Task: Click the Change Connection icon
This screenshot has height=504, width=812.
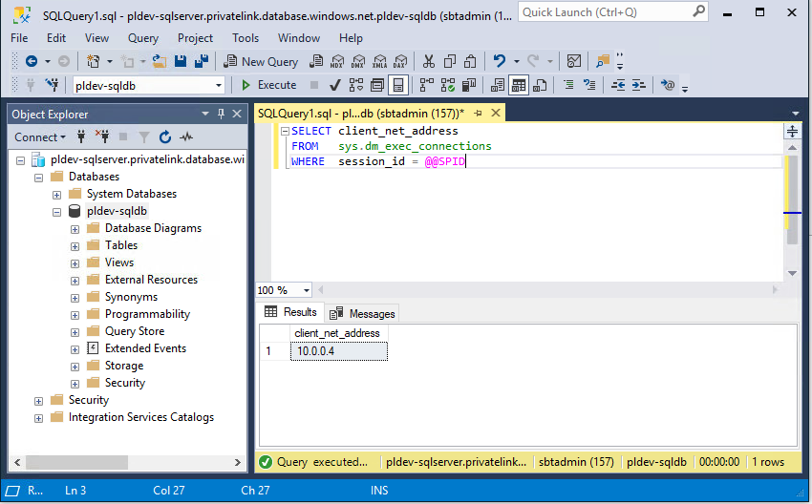Action: (x=52, y=85)
